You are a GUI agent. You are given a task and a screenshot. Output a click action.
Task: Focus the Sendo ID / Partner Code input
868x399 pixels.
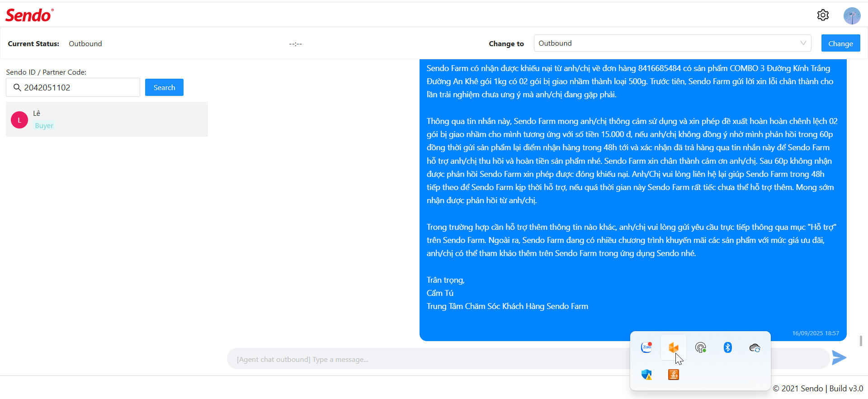click(x=73, y=87)
